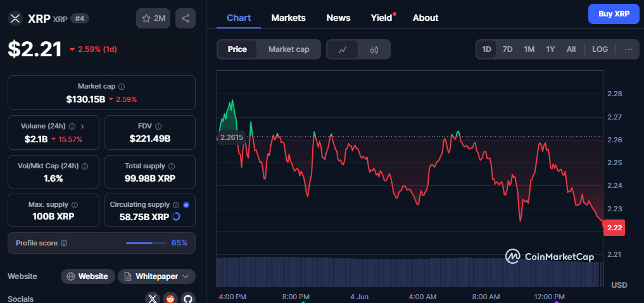Click the 2.2615 opening price label
644x303 pixels.
coord(231,138)
